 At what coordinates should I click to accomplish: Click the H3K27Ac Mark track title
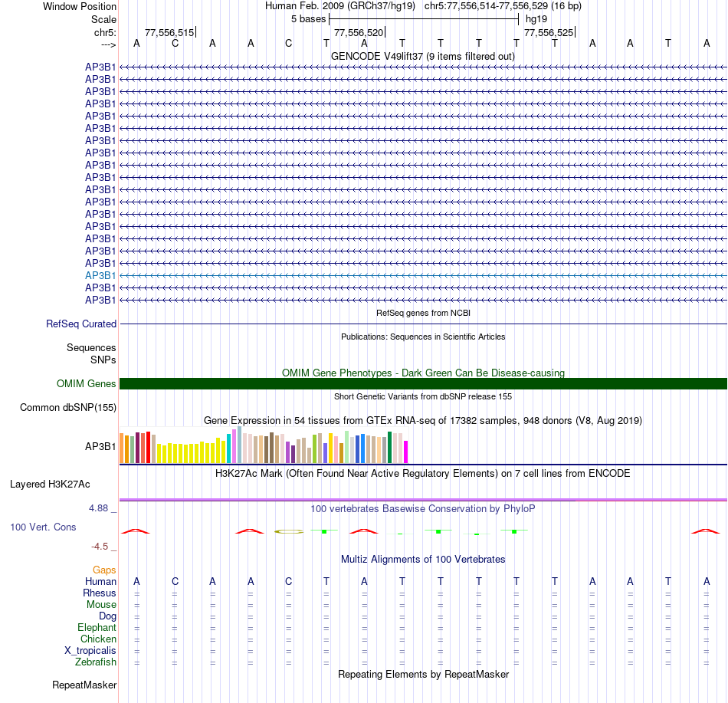tap(423, 474)
